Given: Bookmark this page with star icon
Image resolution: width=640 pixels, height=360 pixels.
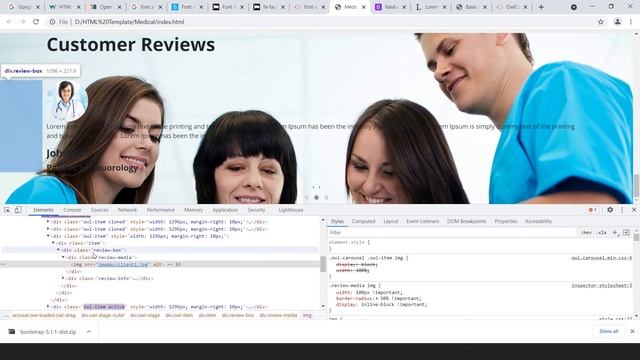Looking at the screenshot, I should 601,22.
